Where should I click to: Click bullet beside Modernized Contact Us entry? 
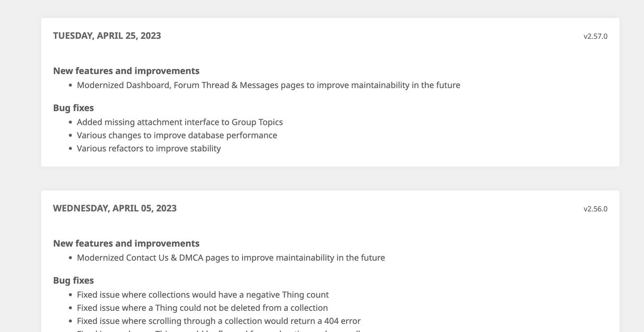[70, 258]
